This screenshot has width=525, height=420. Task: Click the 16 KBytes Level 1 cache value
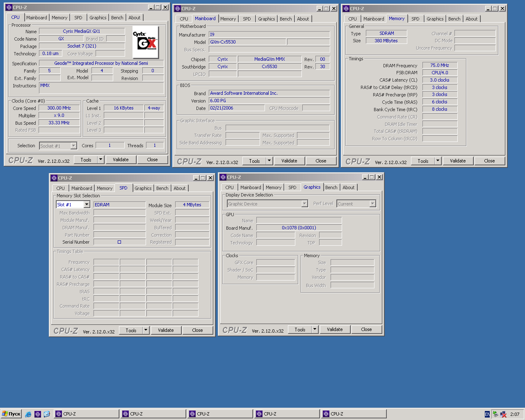coord(123,108)
